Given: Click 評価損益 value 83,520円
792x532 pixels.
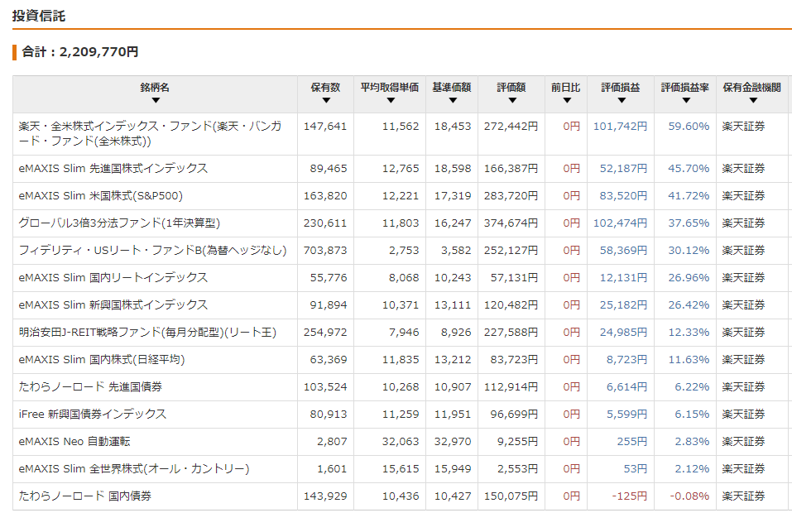Looking at the screenshot, I should pos(623,195).
